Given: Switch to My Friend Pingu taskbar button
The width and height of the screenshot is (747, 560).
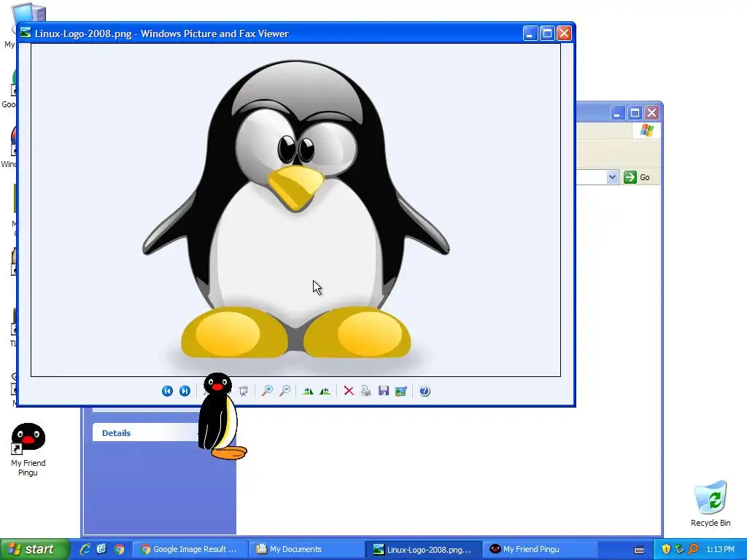Looking at the screenshot, I should (541, 549).
